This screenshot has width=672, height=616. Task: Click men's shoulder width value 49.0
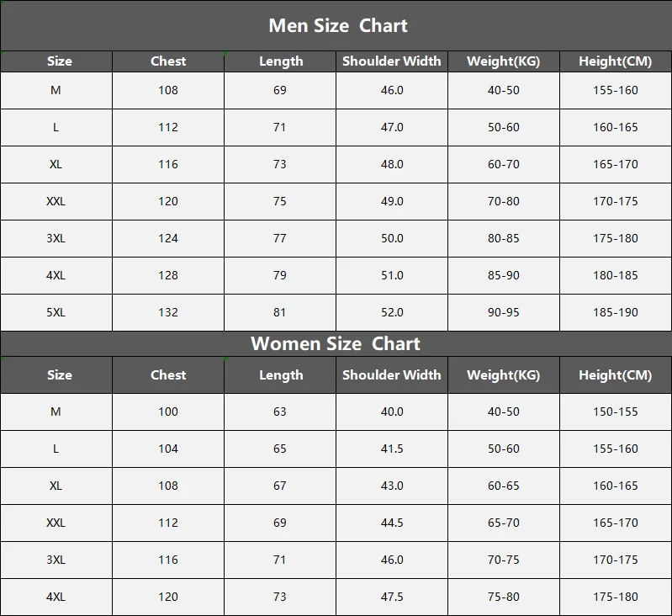pyautogui.click(x=392, y=201)
